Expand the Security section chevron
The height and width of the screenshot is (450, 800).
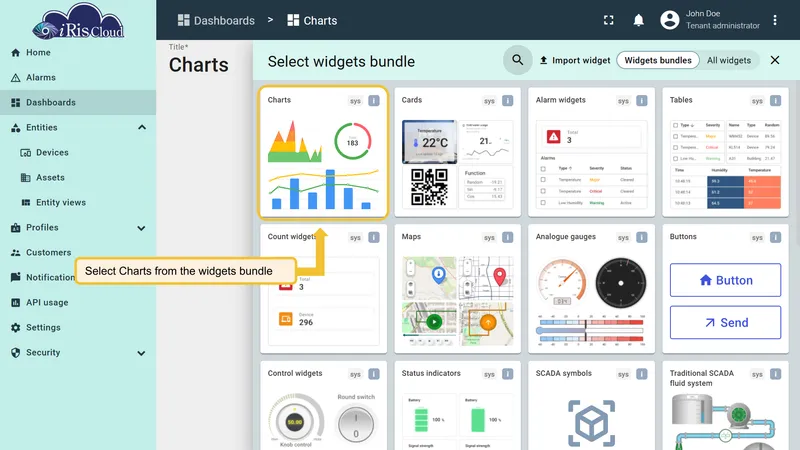point(141,353)
